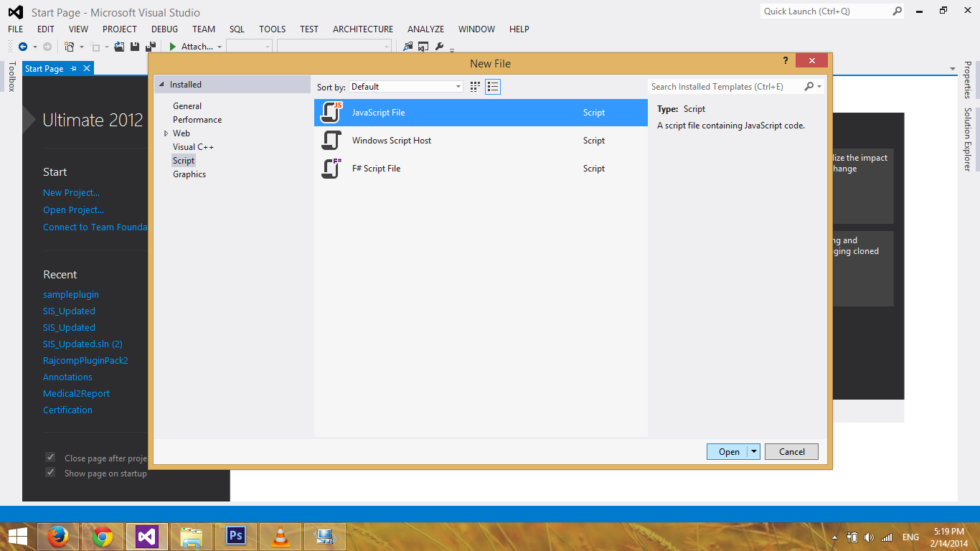The image size is (980, 551).
Task: Close the Start Page tab
Action: pyautogui.click(x=87, y=69)
